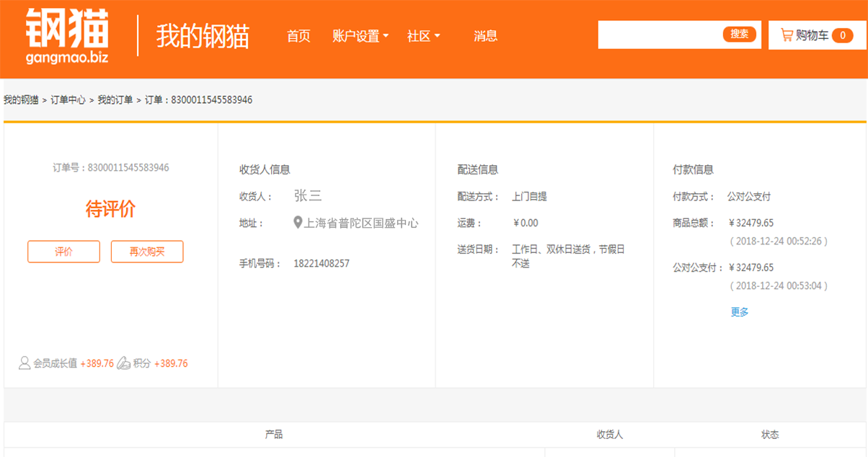Go to 订单中心 in breadcrumb
The height and width of the screenshot is (457, 868).
68,99
